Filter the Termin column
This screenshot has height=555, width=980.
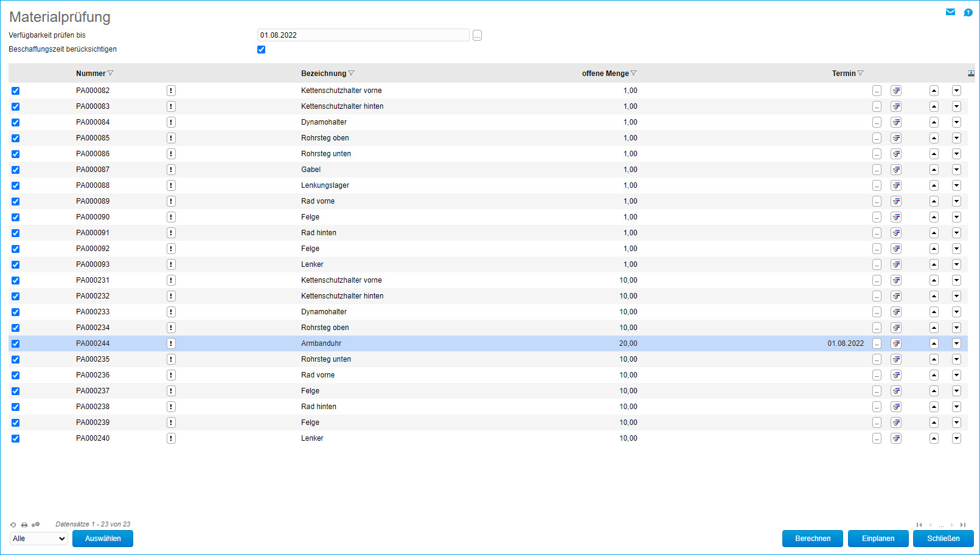coord(860,74)
